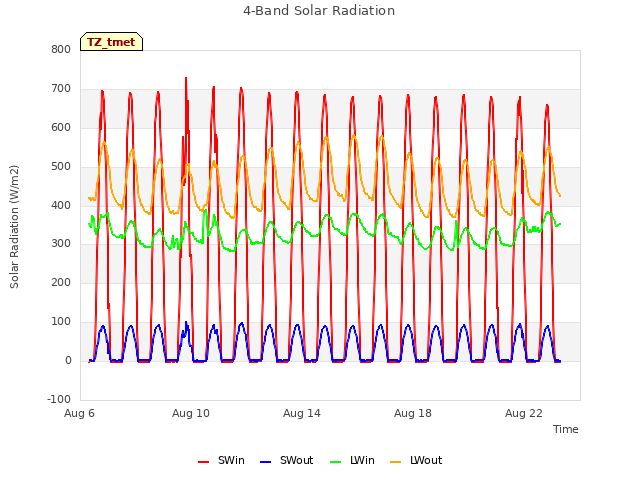Click the Time axis title

click(x=566, y=429)
